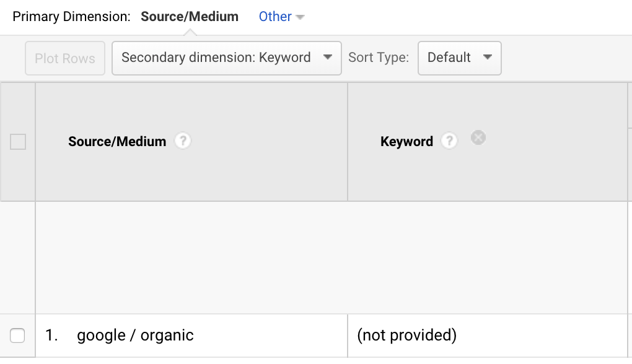Viewport: 632px width, 364px height.
Task: Click the empty summary cell under Keyword
Action: coord(486,257)
